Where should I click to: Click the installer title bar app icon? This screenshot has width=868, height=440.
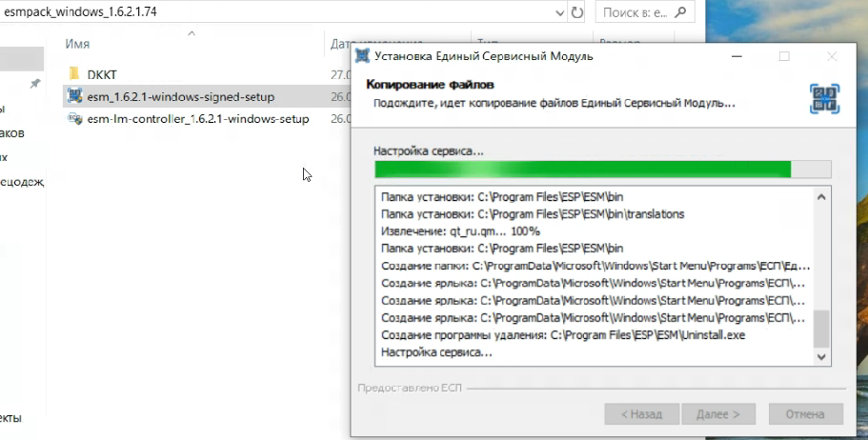click(x=362, y=56)
